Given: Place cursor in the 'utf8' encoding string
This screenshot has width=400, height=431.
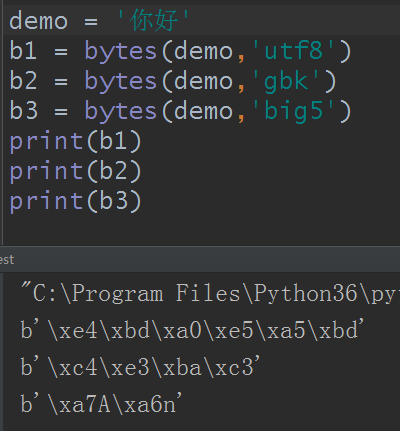Looking at the screenshot, I should (x=293, y=51).
